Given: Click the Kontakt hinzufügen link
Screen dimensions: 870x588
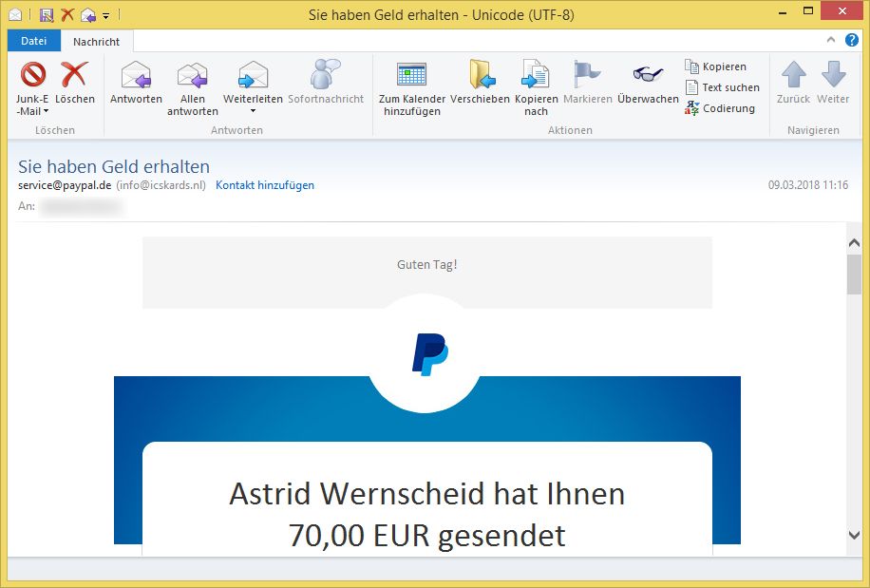Looking at the screenshot, I should click(x=265, y=185).
